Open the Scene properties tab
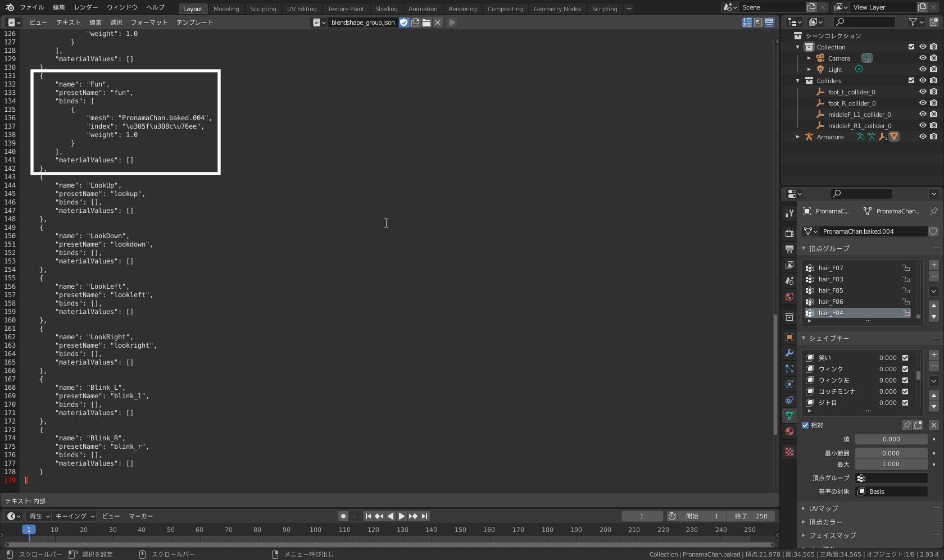 pos(789,280)
